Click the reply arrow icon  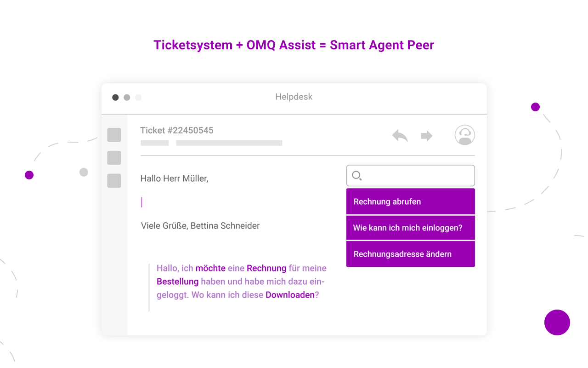(400, 136)
